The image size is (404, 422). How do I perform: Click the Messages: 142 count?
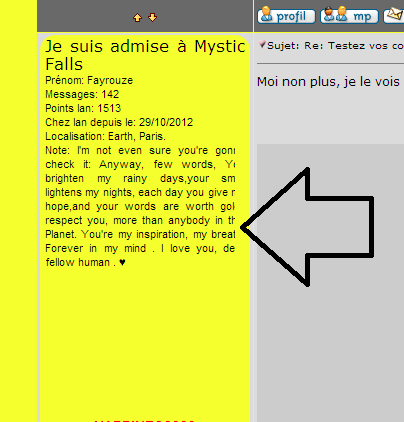coord(82,94)
